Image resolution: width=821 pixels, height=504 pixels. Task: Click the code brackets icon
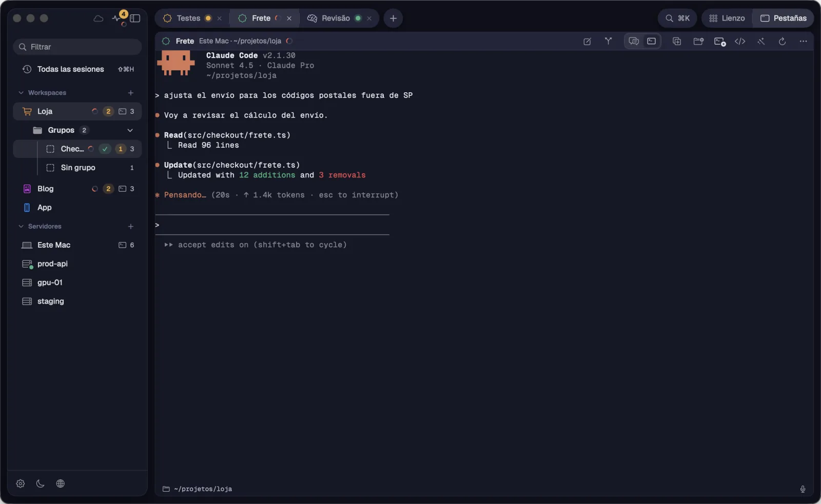[740, 41]
